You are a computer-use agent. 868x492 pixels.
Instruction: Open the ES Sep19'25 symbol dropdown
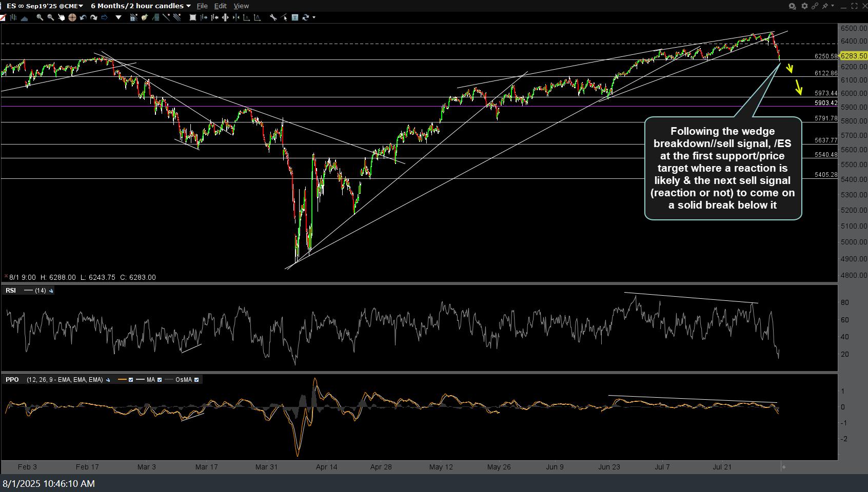(81, 6)
